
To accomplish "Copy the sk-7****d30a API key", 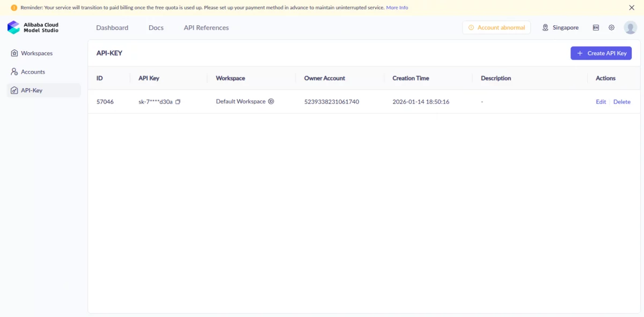I will (x=178, y=102).
